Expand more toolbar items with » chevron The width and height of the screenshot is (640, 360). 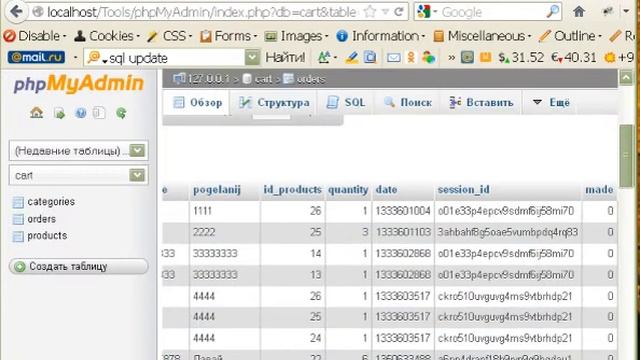[451, 58]
